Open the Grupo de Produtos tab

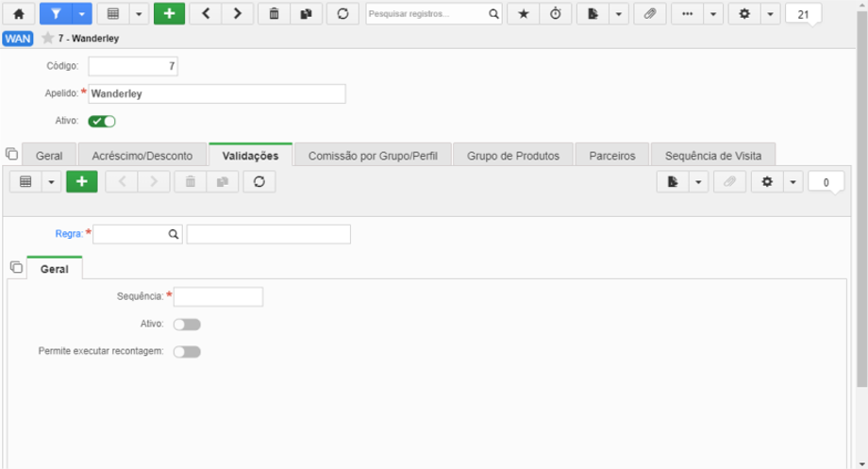[x=513, y=156]
